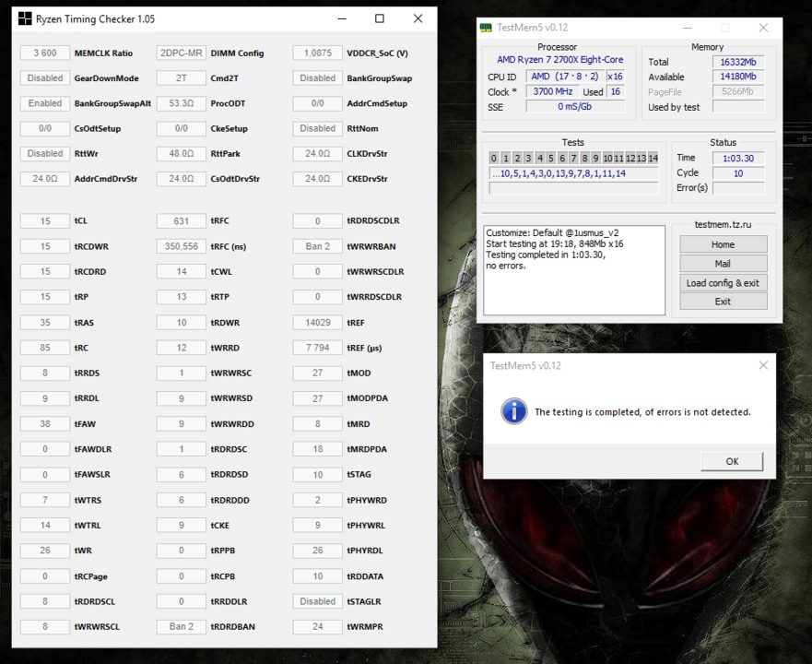Click the MEMCLK Ratio value 3 600
The height and width of the screenshot is (664, 812).
[x=45, y=53]
